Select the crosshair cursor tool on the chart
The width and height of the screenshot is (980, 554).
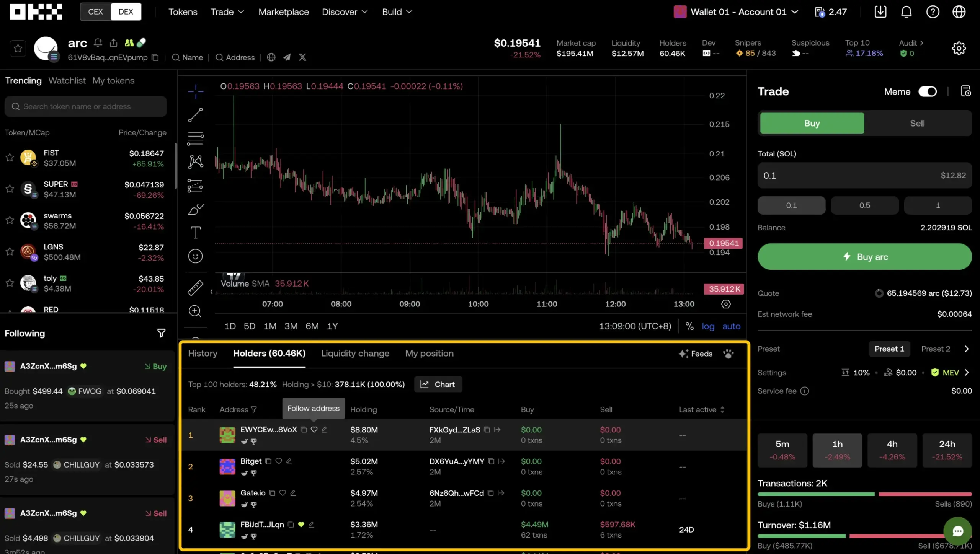tap(195, 91)
